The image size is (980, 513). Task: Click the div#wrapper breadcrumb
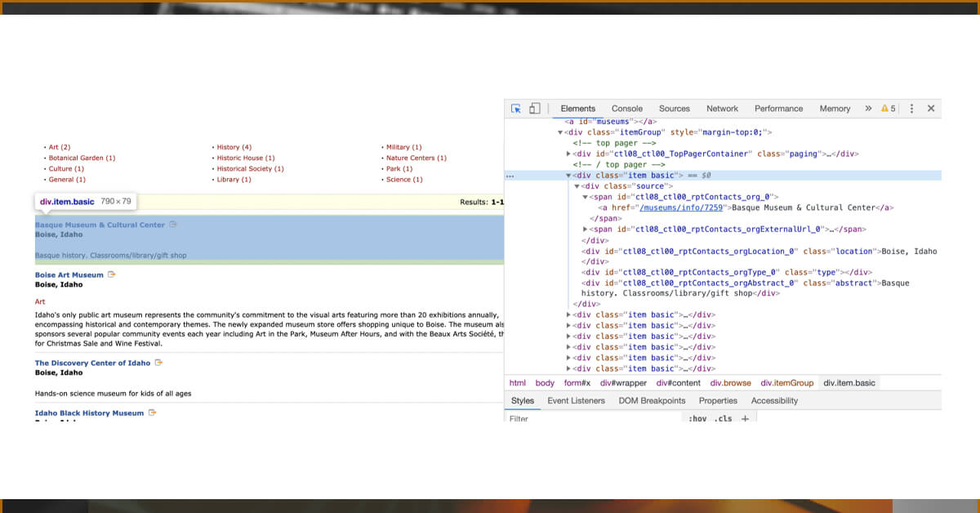tap(623, 383)
